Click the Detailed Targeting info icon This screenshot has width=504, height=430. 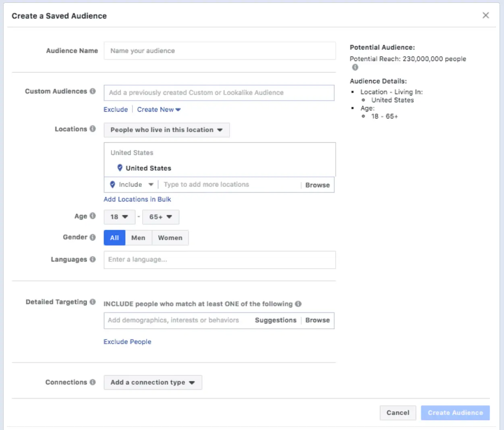(93, 302)
